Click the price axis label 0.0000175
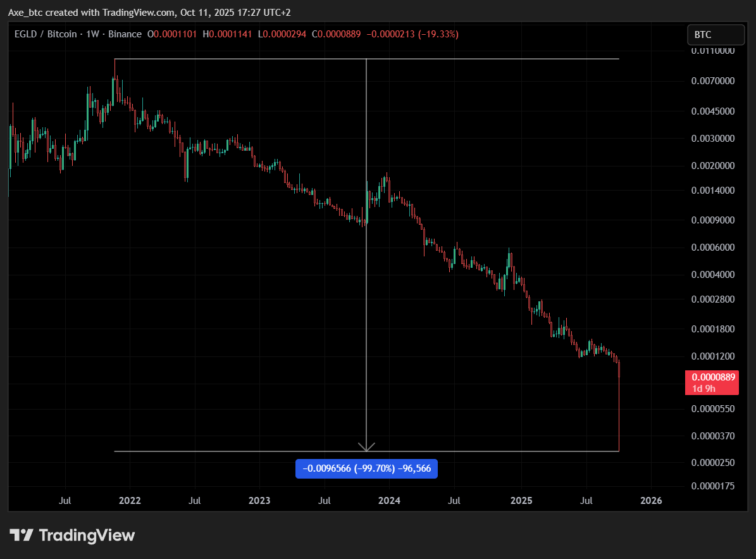 pos(713,486)
